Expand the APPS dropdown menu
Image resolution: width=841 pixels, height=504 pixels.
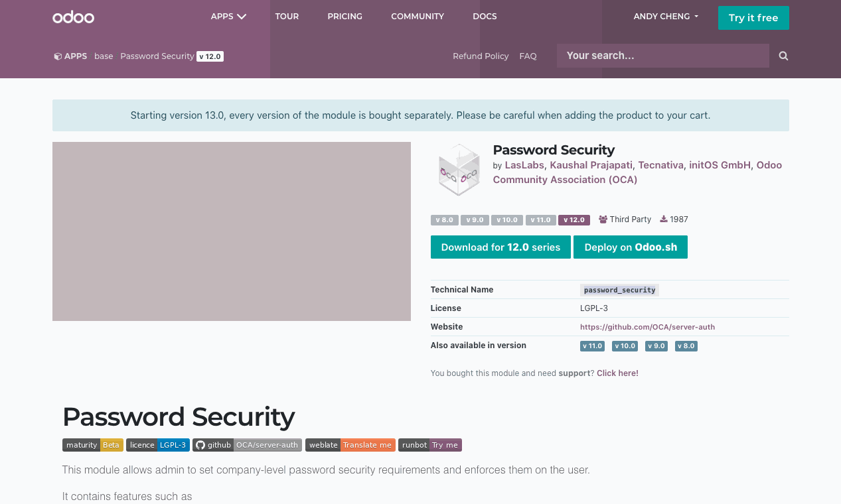(x=228, y=17)
